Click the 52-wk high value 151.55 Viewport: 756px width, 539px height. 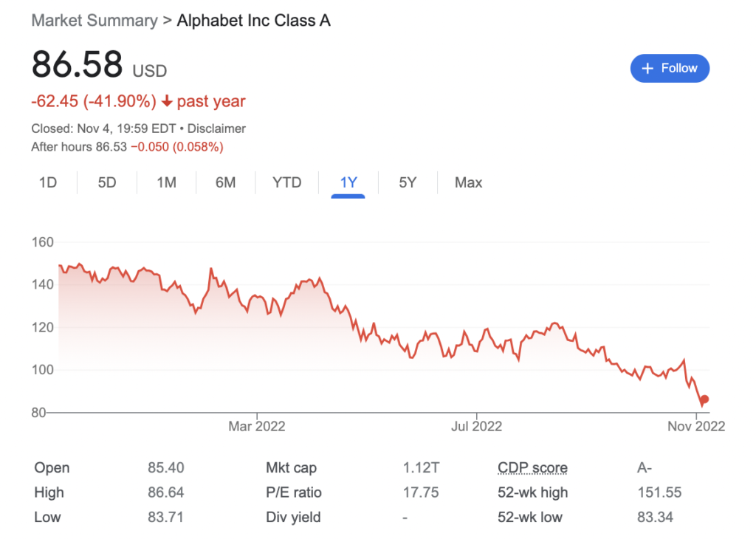tap(659, 492)
